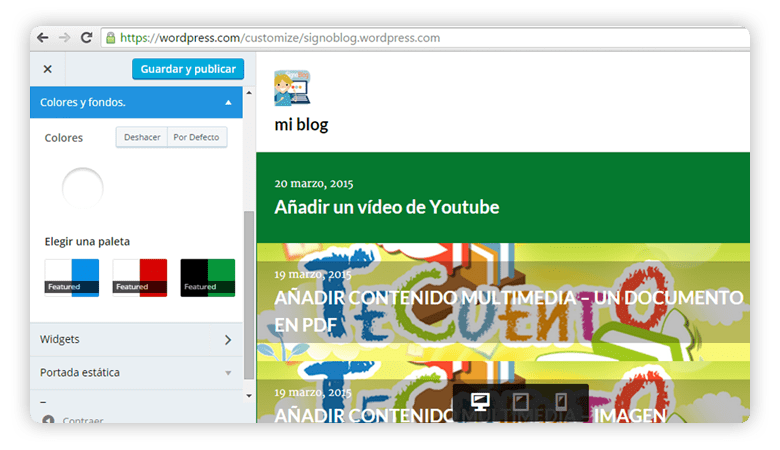Click the Elegir una paleta label

click(87, 242)
